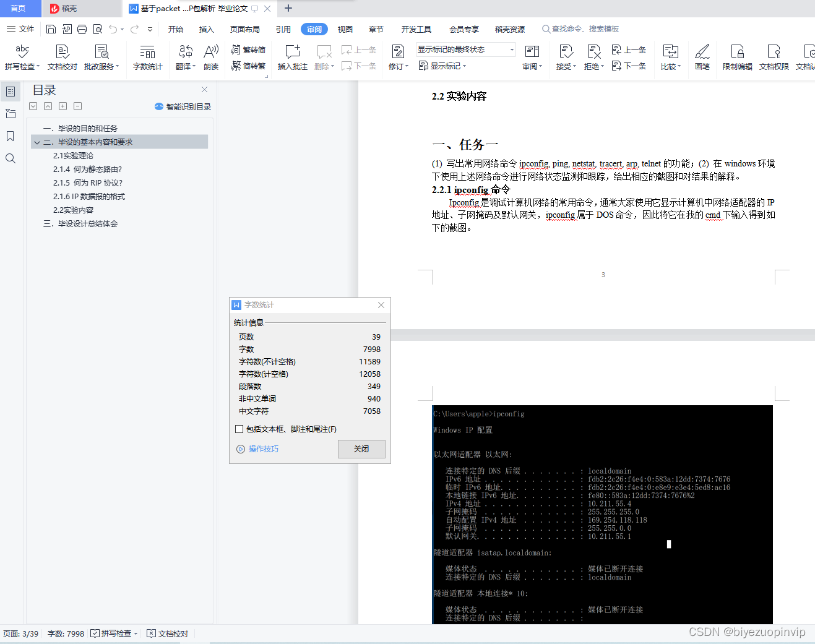
Task: Open 限制编辑 restrict editing panel
Action: (736, 59)
